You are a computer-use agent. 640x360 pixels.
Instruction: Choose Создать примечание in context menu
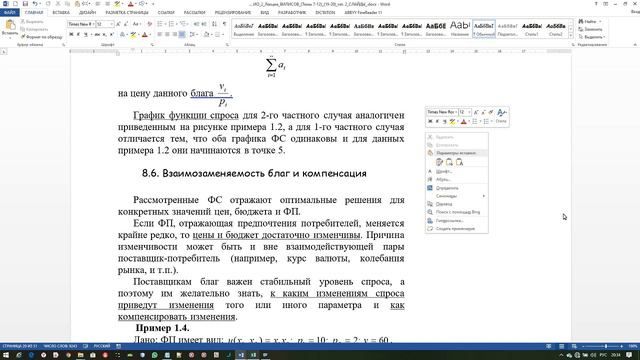(456, 229)
